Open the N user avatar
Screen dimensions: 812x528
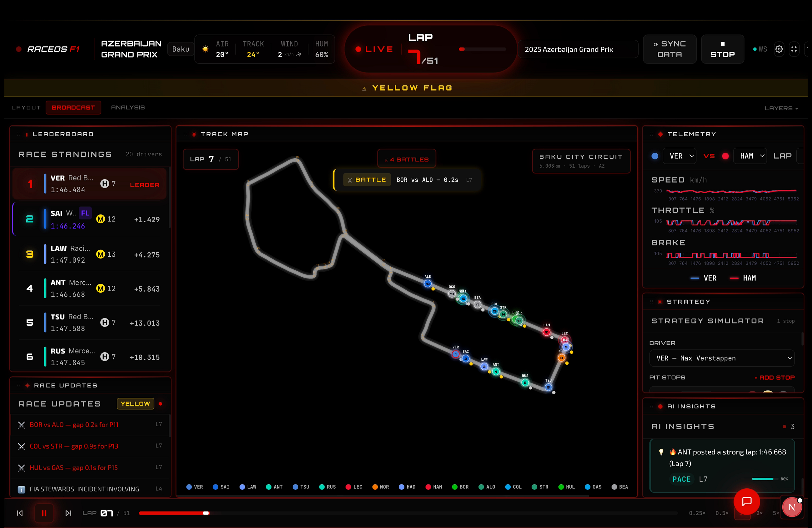coord(791,507)
